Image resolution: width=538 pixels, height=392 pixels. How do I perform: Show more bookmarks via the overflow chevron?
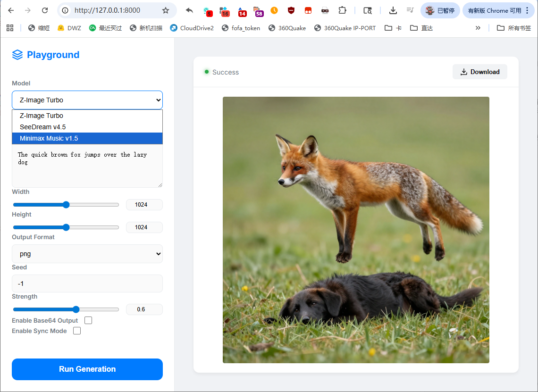point(478,28)
